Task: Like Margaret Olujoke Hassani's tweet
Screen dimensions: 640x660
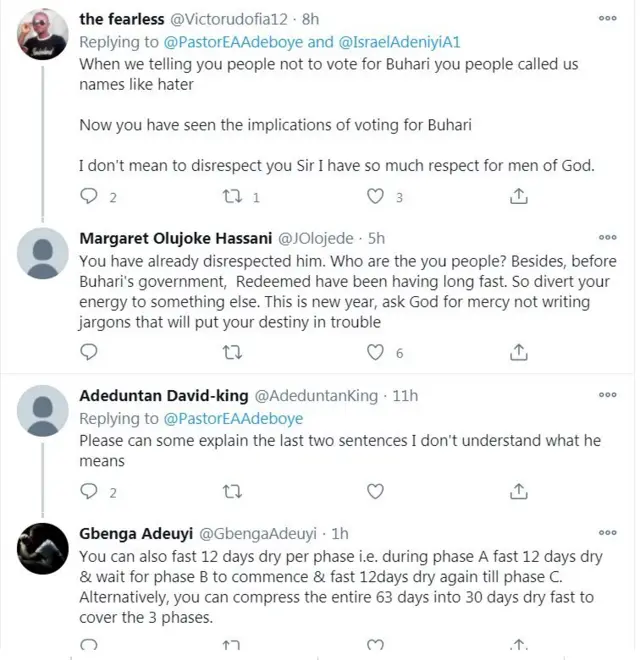Action: (x=375, y=352)
